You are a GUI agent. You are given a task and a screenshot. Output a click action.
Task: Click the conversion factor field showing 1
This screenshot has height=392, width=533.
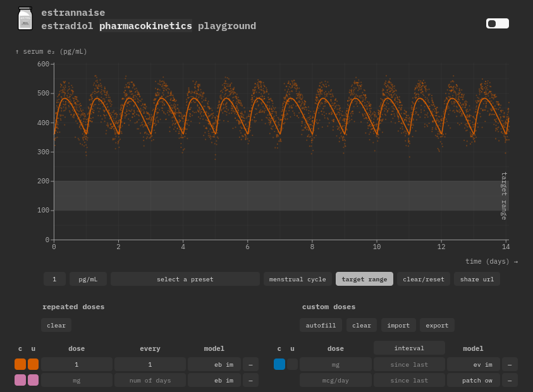54,279
